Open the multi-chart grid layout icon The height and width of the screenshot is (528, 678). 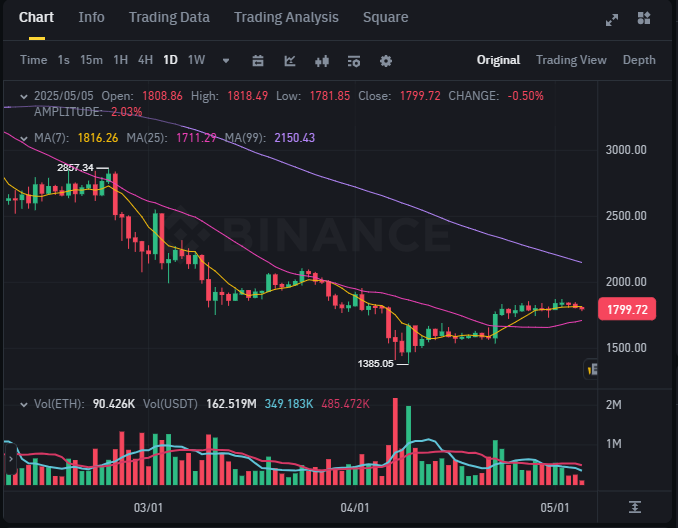(x=644, y=18)
